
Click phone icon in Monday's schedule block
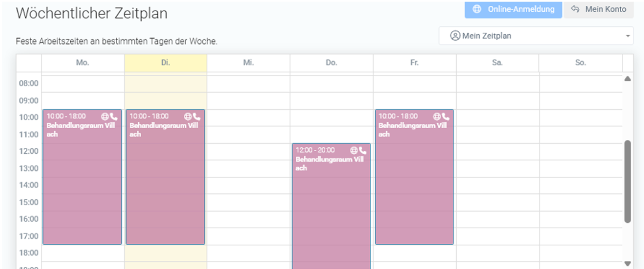pos(114,116)
